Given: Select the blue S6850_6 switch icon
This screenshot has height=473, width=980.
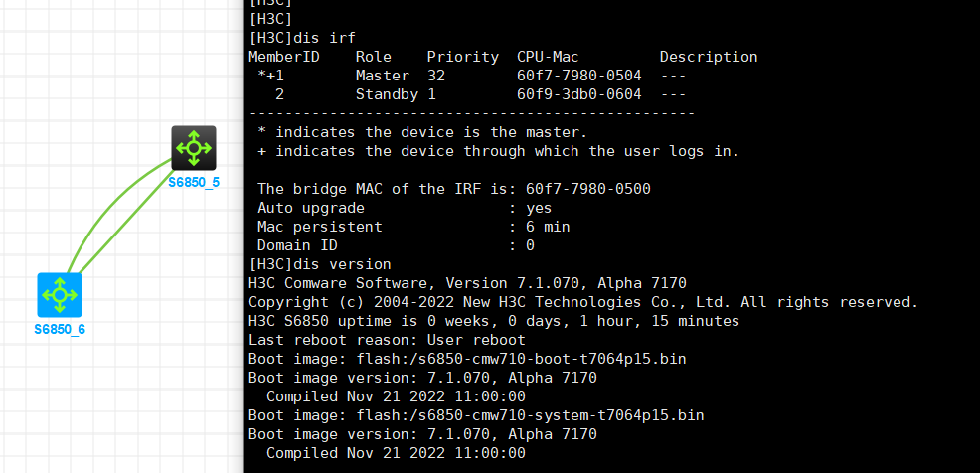Looking at the screenshot, I should (60, 294).
